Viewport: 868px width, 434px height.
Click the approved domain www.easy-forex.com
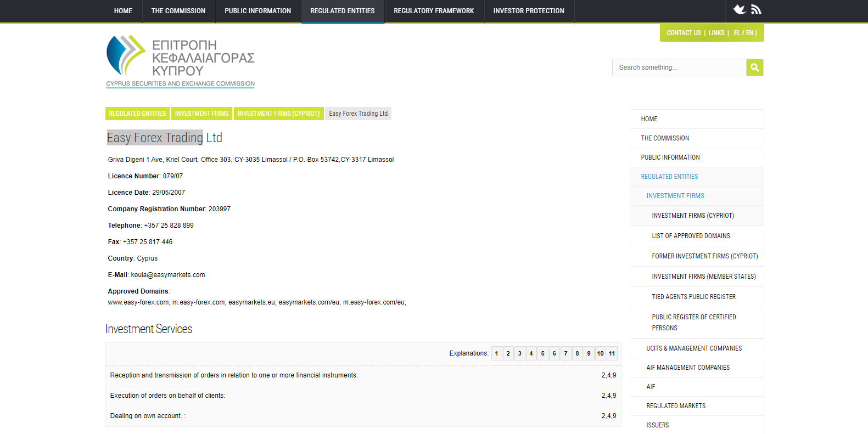(138, 302)
